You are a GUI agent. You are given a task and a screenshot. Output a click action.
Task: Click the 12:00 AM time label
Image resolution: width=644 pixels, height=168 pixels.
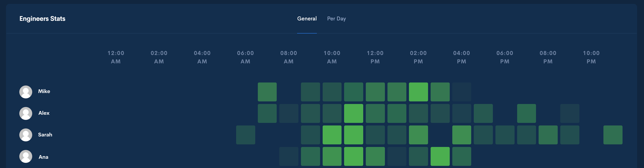pos(116,57)
